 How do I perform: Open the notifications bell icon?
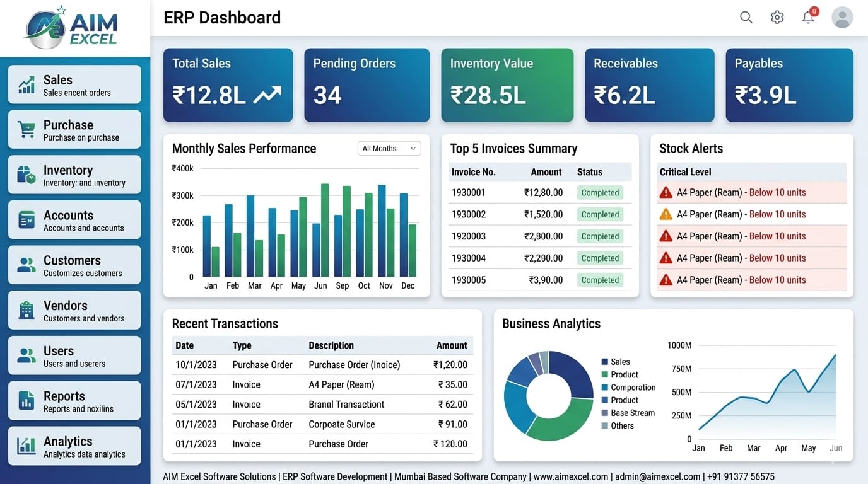click(x=808, y=18)
